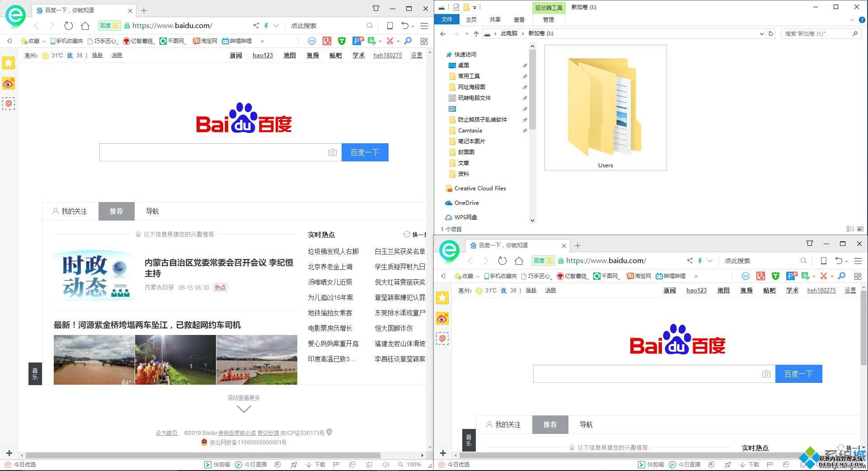868x471 pixels.
Task: Switch to details view icon in File Explorer status bar
Action: point(850,229)
